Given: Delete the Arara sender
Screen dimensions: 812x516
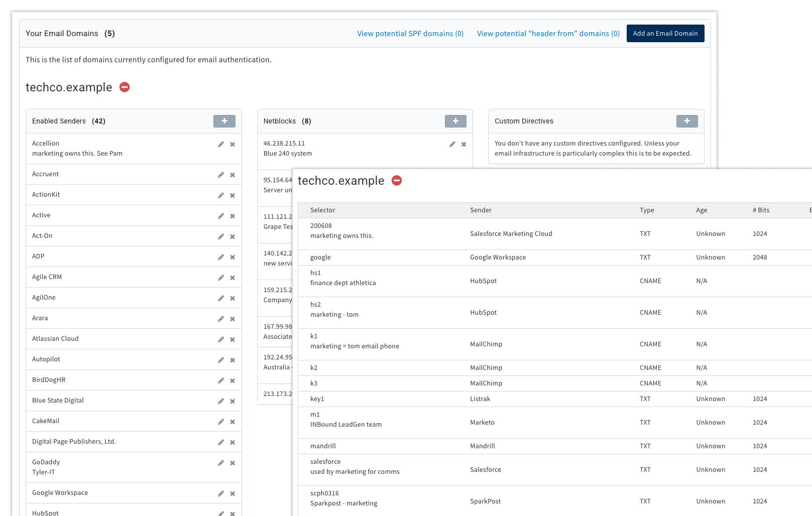Looking at the screenshot, I should [x=233, y=319].
